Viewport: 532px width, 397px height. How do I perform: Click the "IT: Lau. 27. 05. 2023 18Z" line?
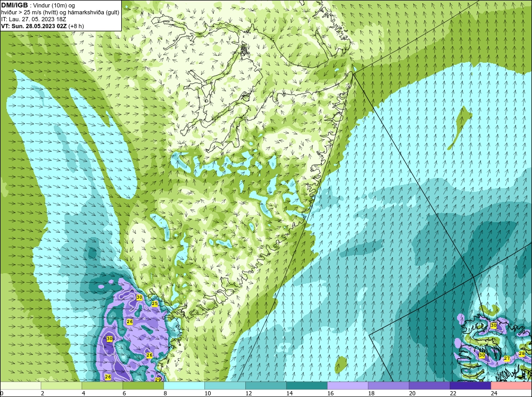pos(33,19)
